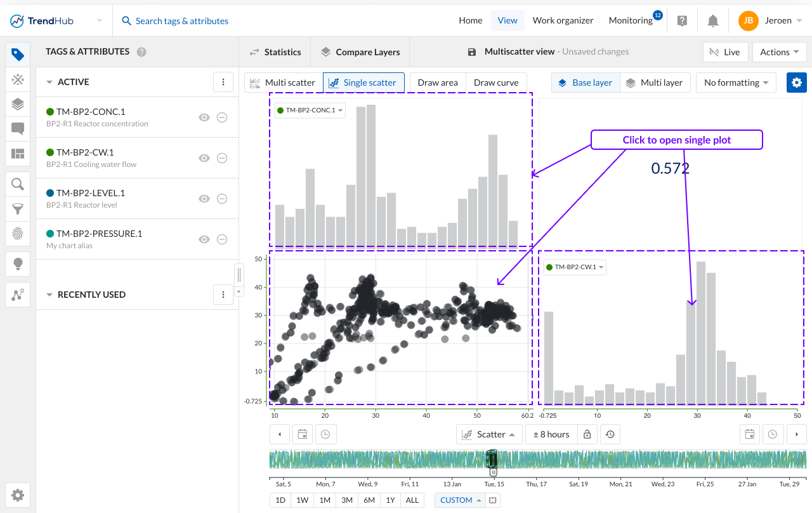Select the Comments icon in the sidebar
The height and width of the screenshot is (513, 812).
[17, 129]
